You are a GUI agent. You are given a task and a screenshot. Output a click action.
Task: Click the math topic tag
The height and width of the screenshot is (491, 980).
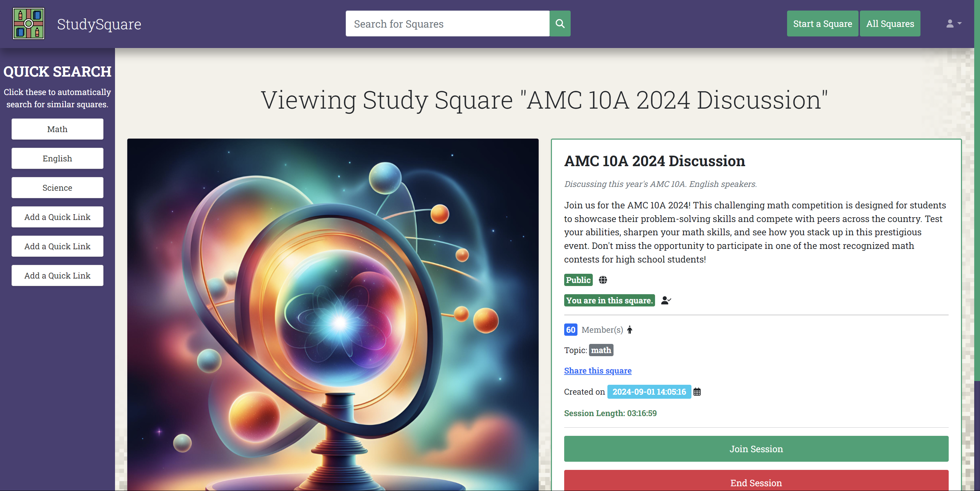pyautogui.click(x=601, y=350)
